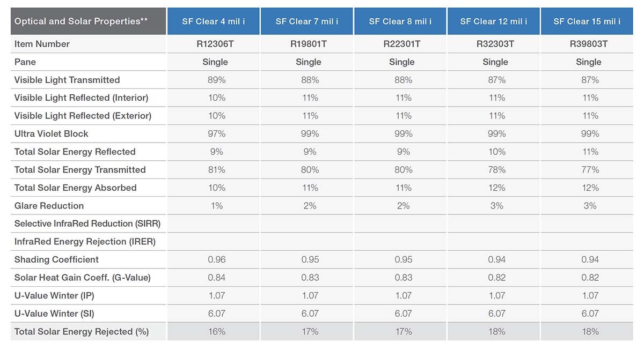Screen dimensions: 644x343
Task: Click the Ultra Violet Block row label
Action: click(52, 133)
